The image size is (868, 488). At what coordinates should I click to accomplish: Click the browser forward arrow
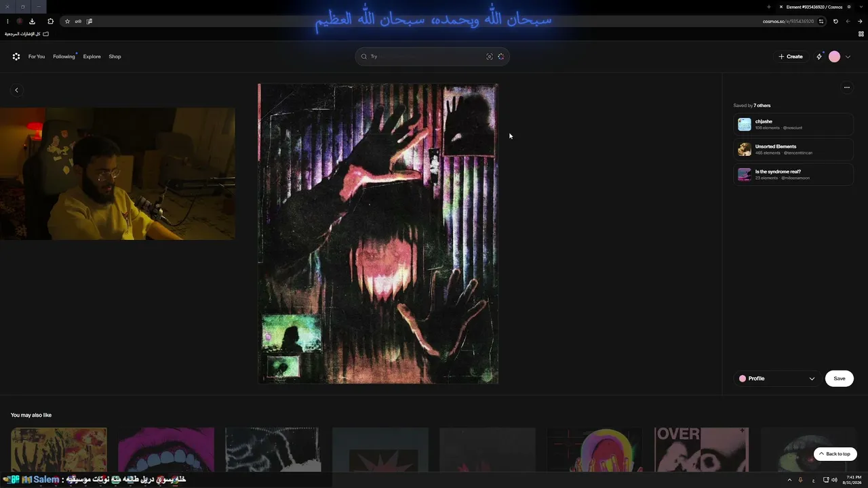[849, 21]
